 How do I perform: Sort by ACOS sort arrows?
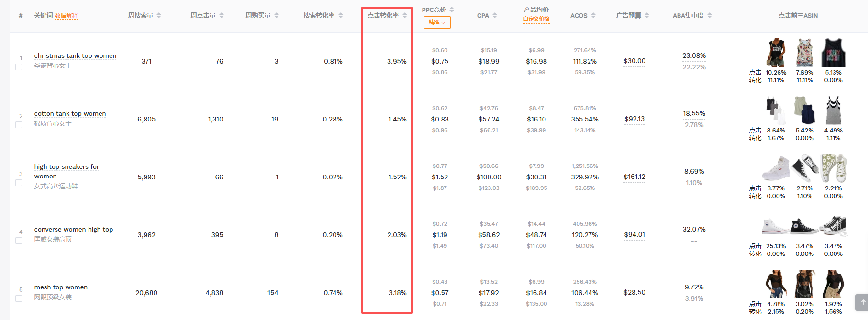point(593,16)
